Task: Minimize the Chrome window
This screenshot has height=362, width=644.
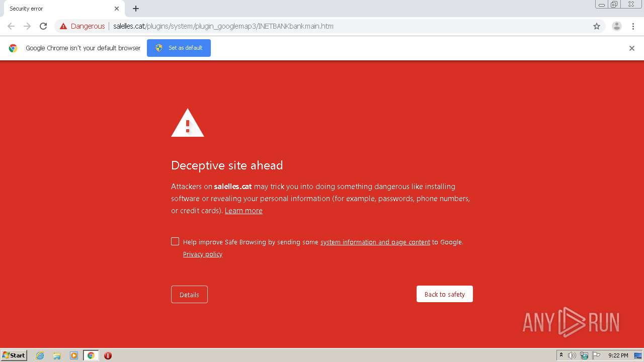Action: pos(602,5)
